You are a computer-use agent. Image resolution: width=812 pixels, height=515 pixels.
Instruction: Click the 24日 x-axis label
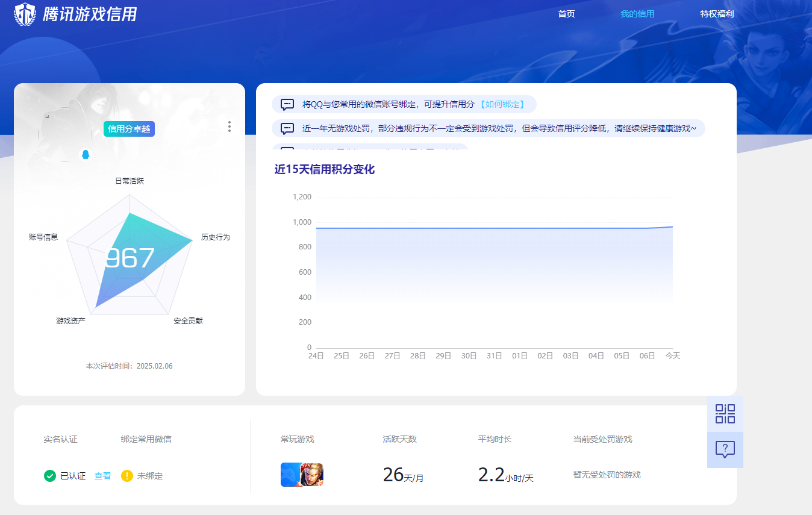[316, 356]
